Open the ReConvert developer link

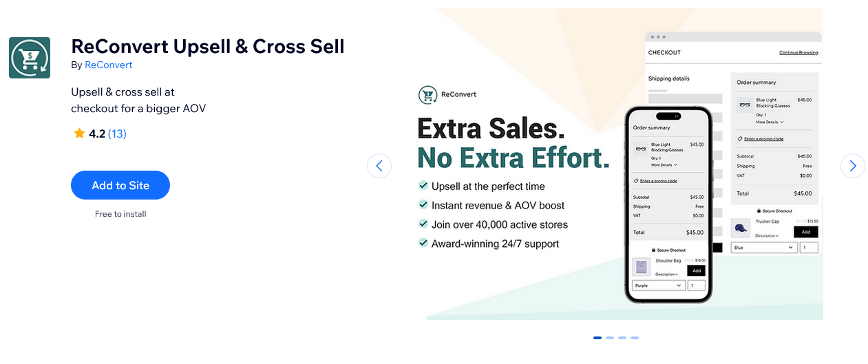[108, 65]
